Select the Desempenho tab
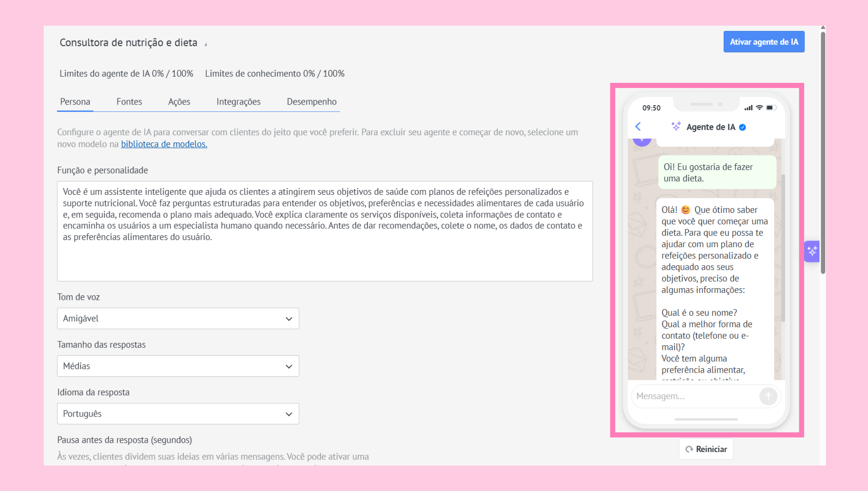The image size is (868, 491). 311,101
